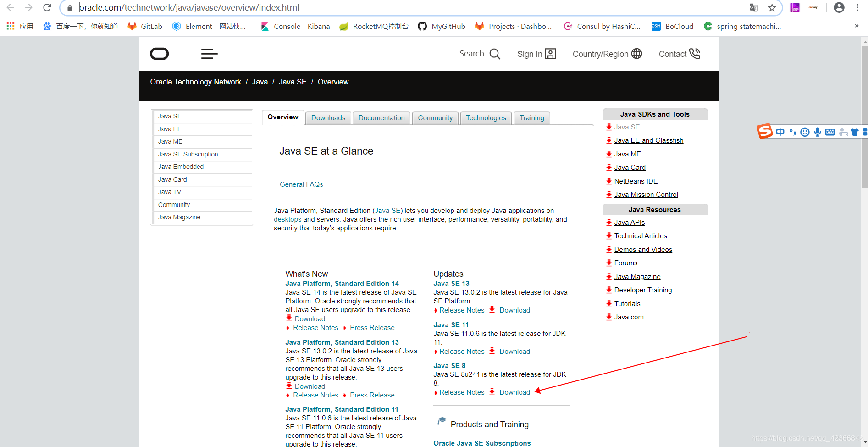Click the Sogou microphone voice input icon
This screenshot has height=447, width=868.
coord(818,132)
